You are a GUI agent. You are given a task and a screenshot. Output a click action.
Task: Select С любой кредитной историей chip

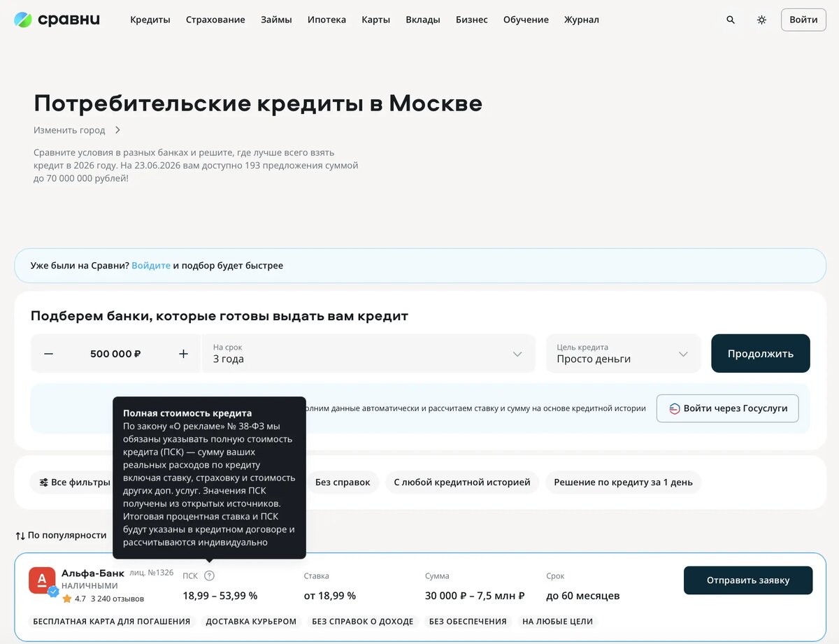coord(462,482)
